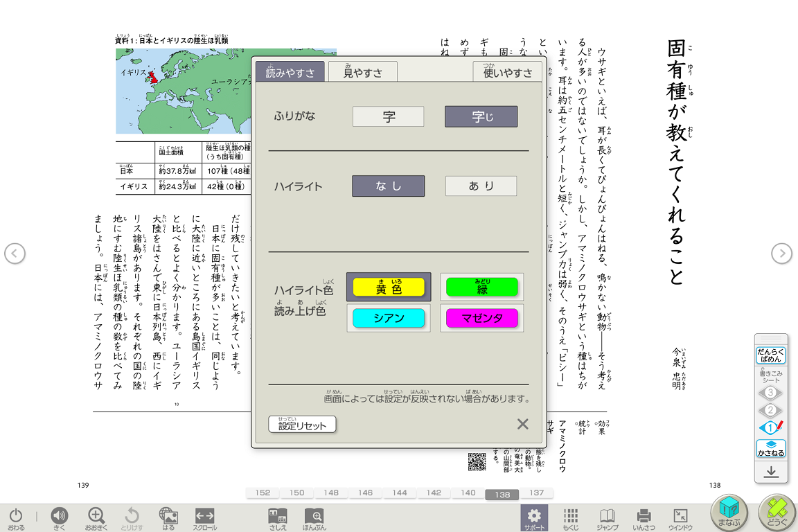The height and width of the screenshot is (532, 798).
Task: Open the どうぐ tools button
Action: [776, 514]
